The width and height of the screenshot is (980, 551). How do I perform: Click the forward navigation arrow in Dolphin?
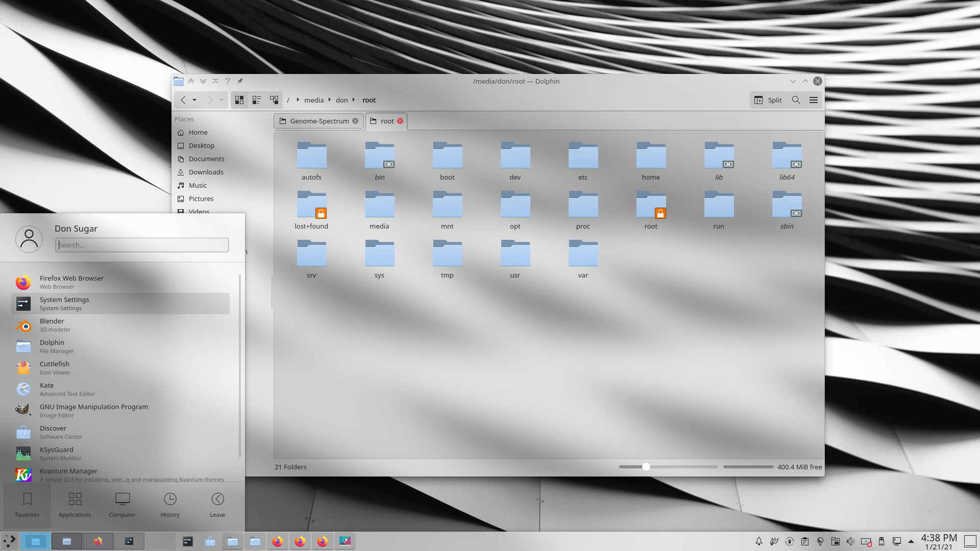210,100
